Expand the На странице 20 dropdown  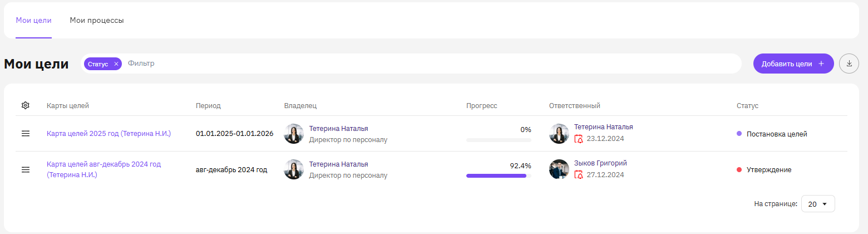818,204
